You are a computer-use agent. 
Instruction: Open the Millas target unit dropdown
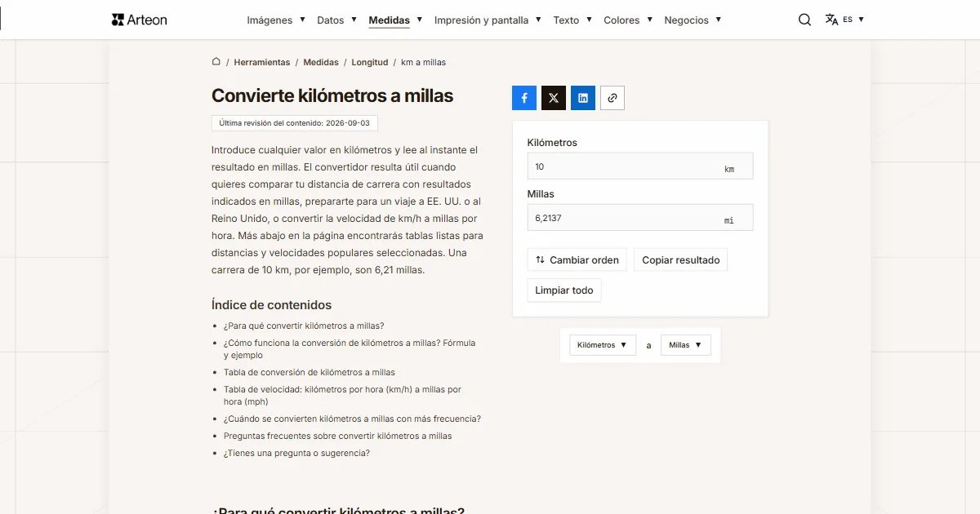(685, 345)
